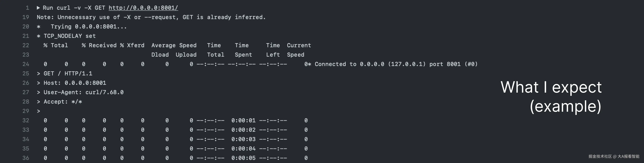Open the http://0.0.0.0:8001/ link
This screenshot has width=644, height=163.
[143, 8]
